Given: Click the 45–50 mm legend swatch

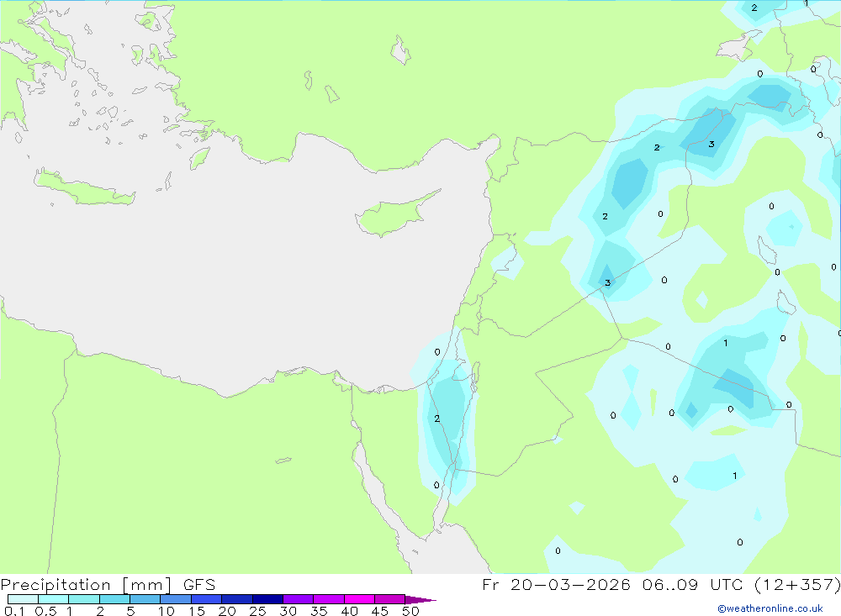Looking at the screenshot, I should click(x=390, y=599).
